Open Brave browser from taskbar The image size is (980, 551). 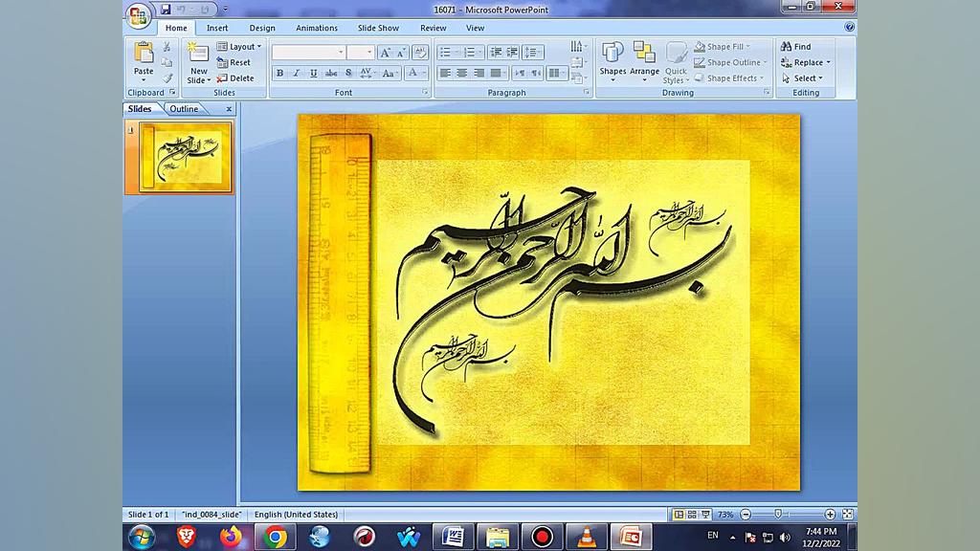pyautogui.click(x=187, y=537)
